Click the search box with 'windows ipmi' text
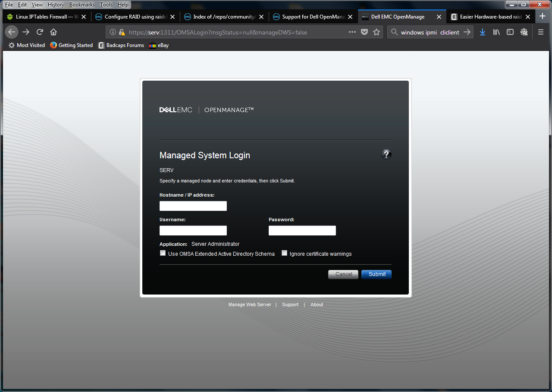This screenshot has height=392, width=552. point(430,32)
